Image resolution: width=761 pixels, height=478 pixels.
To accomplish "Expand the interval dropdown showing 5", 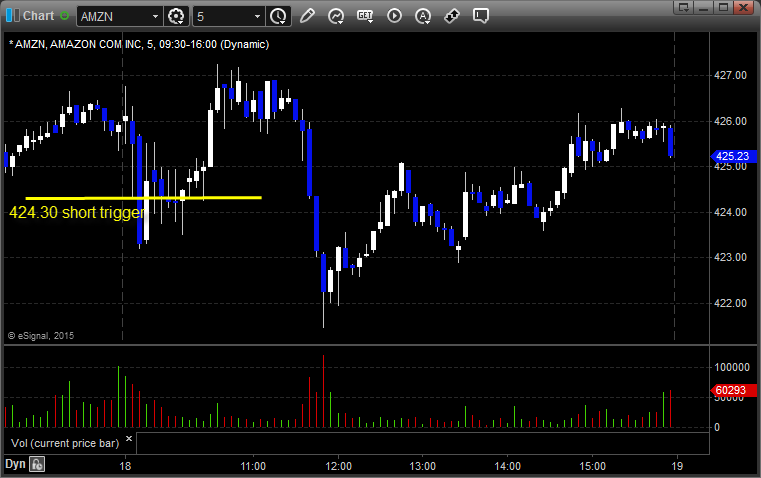I will click(257, 16).
